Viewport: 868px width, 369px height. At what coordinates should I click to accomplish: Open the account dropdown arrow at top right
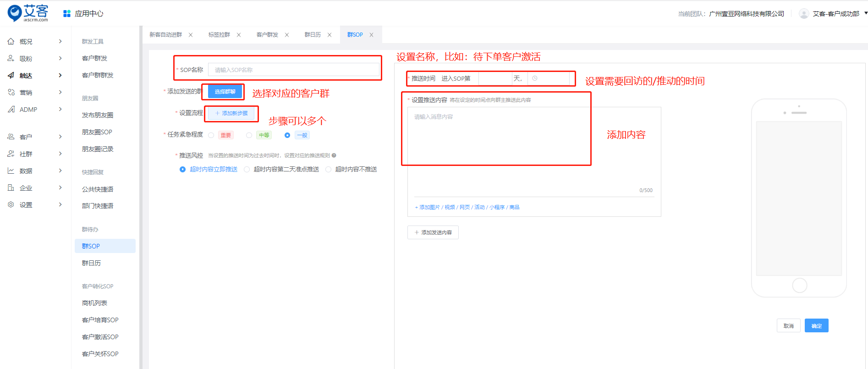click(865, 13)
